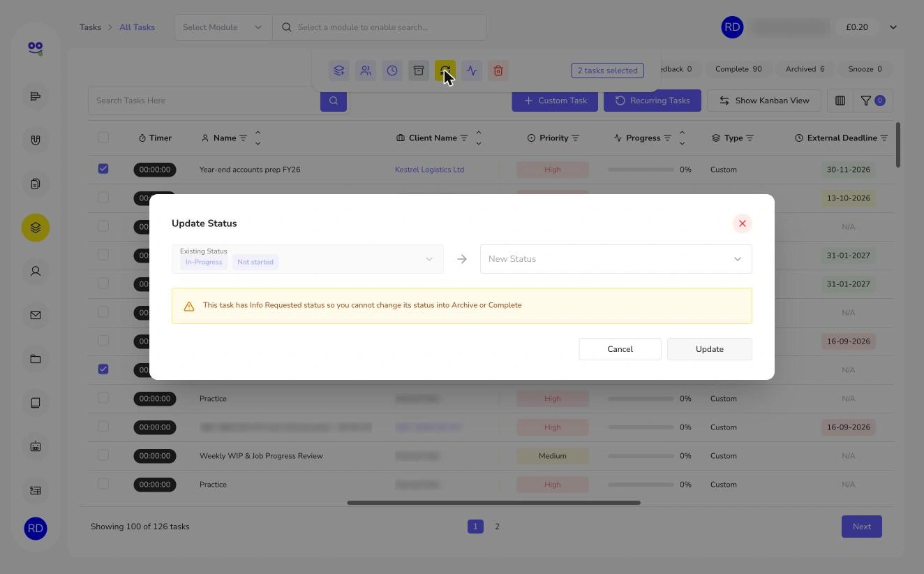Screen dimensions: 924x574
Task: Click the activity pulse icon in bulk toolbar
Action: [x=472, y=71]
